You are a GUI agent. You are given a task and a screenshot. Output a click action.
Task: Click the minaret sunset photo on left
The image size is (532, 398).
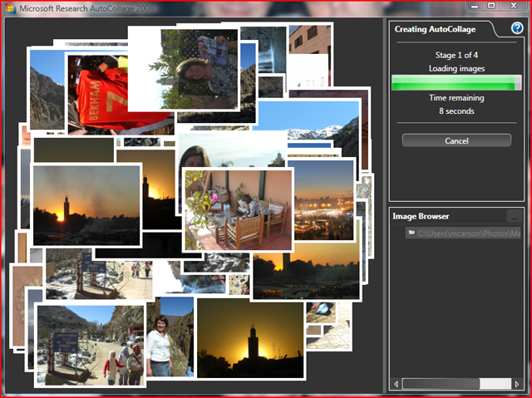[86, 204]
